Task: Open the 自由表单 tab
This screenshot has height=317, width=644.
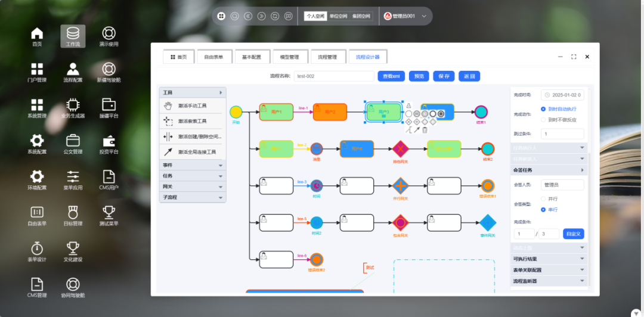Action: click(213, 57)
